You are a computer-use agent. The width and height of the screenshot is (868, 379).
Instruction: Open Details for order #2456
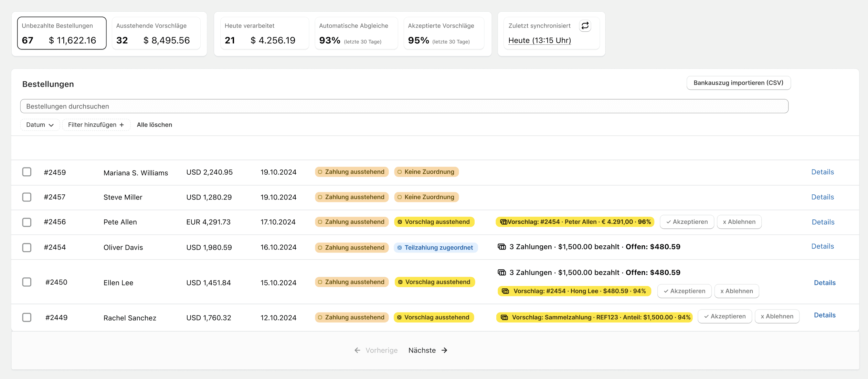click(823, 222)
